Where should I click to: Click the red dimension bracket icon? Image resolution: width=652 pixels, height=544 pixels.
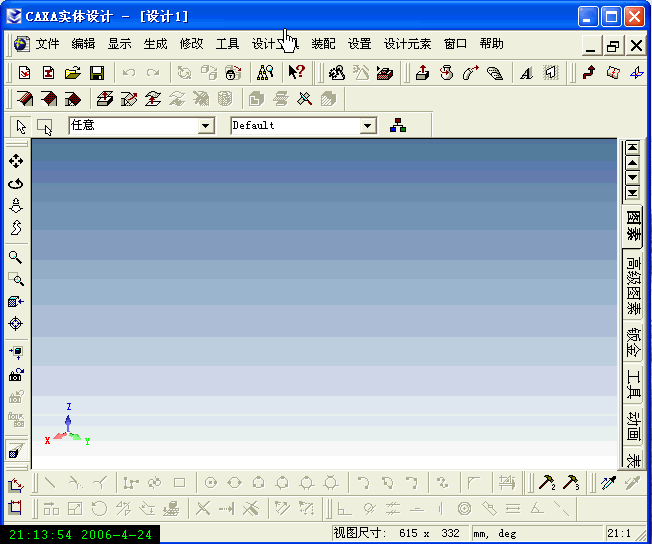[x=15, y=507]
